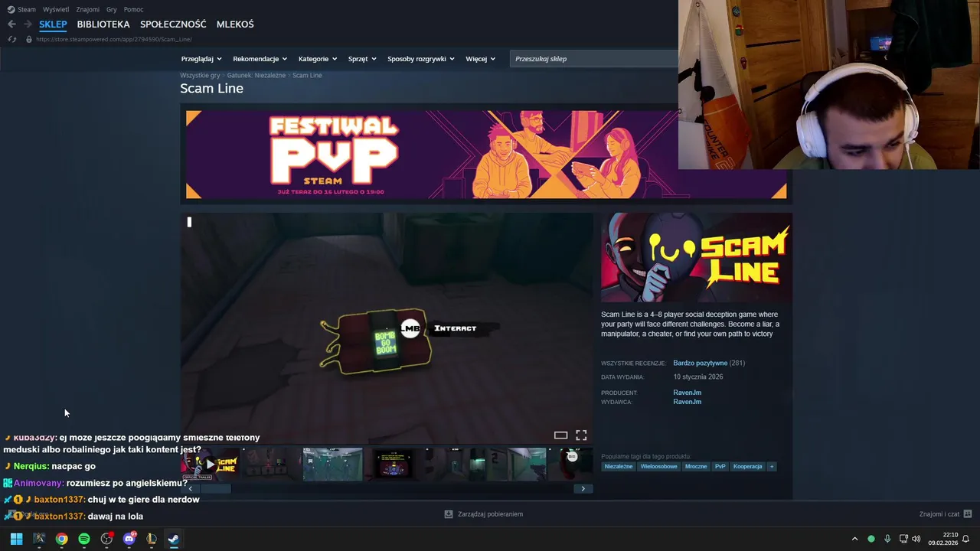This screenshot has height=551, width=980.
Task: Select the Kooperacja tag
Action: click(x=747, y=466)
